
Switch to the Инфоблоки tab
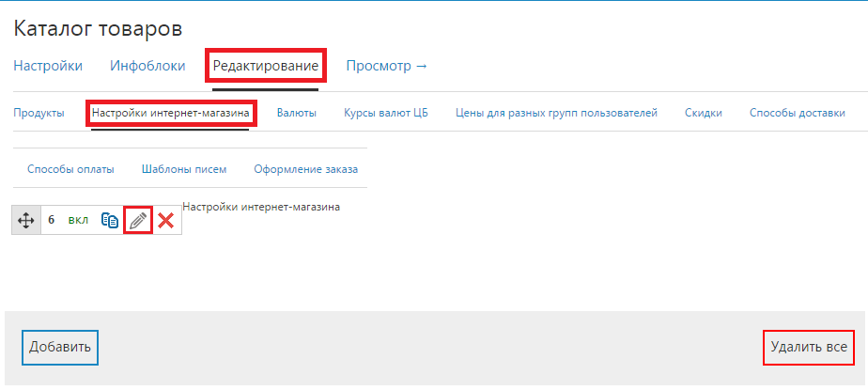tap(147, 66)
